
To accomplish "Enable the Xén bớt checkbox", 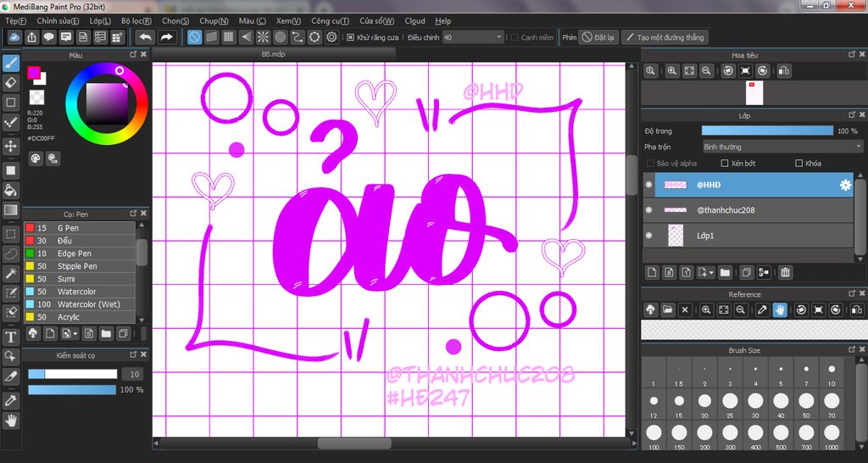I will tap(725, 164).
